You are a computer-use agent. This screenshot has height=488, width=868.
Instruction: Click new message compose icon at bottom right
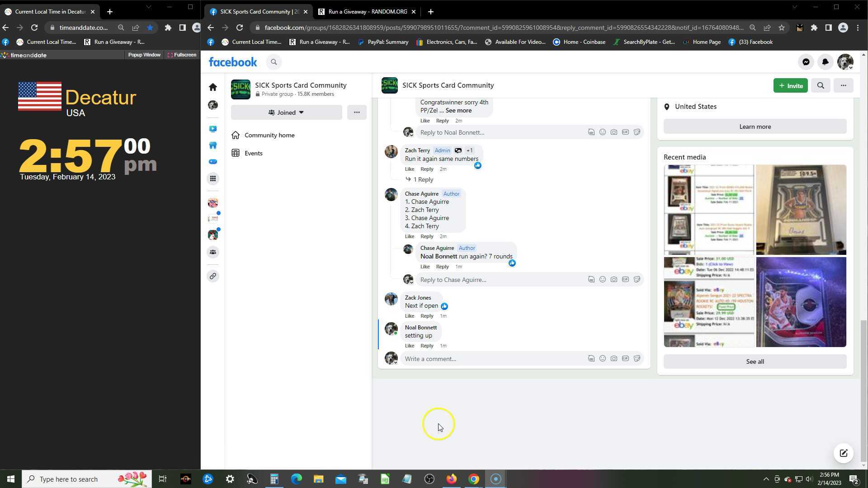point(843,453)
